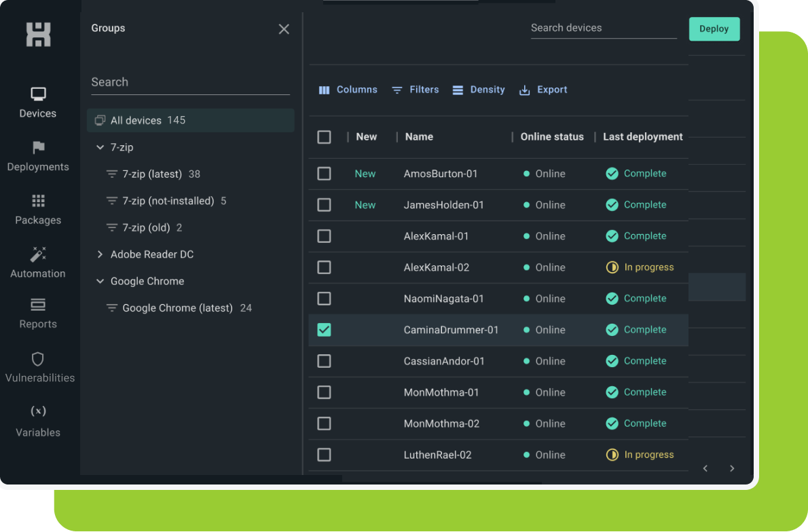
Task: Expand the Adobe Reader DC group
Action: click(x=100, y=254)
